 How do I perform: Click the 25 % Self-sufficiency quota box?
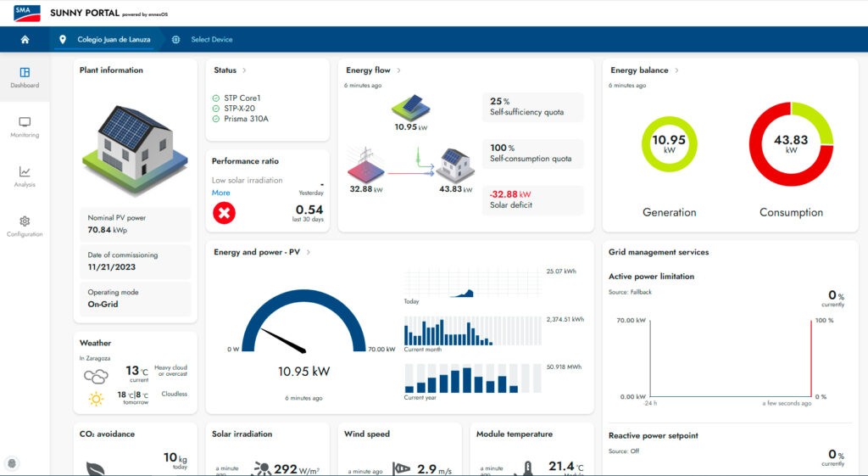pyautogui.click(x=533, y=107)
